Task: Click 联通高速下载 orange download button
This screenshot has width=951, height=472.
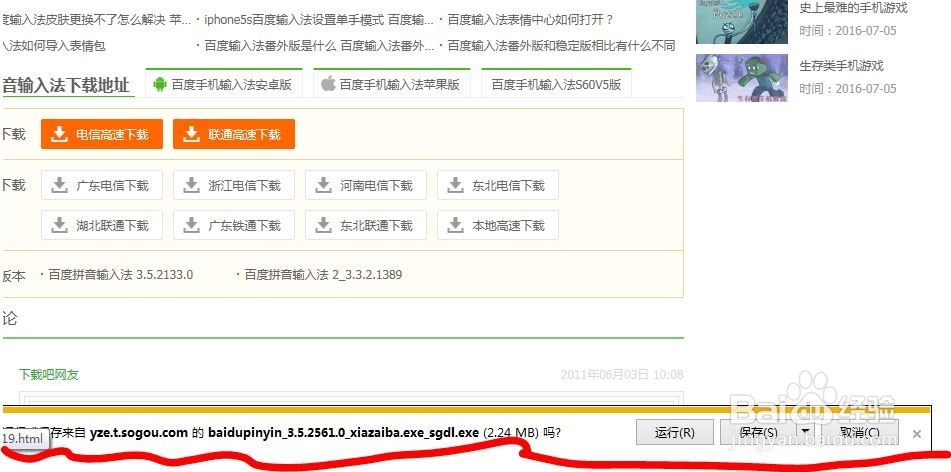Action: click(234, 134)
